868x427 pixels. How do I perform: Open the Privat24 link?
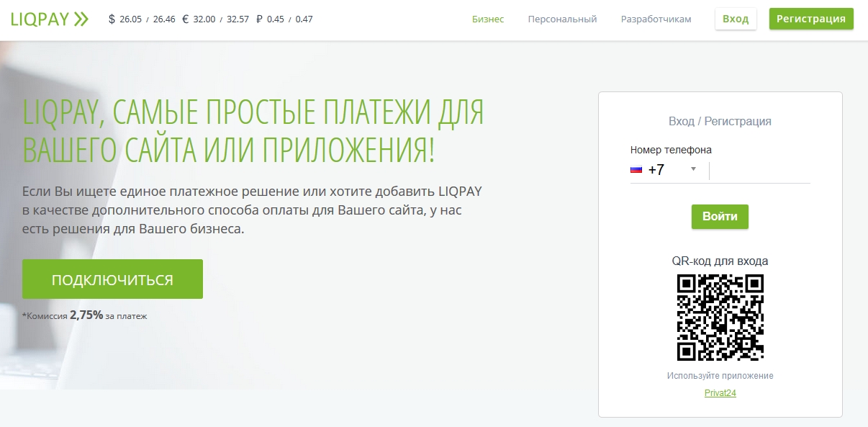tap(720, 393)
